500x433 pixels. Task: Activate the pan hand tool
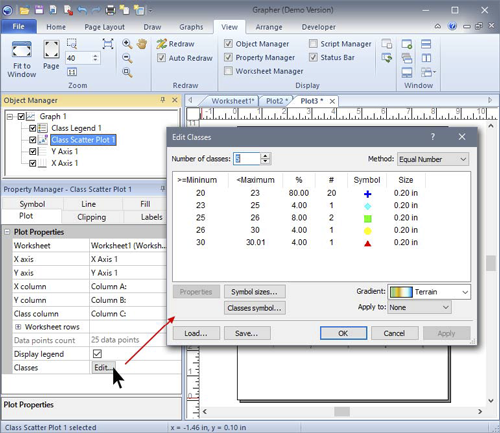[x=142, y=44]
